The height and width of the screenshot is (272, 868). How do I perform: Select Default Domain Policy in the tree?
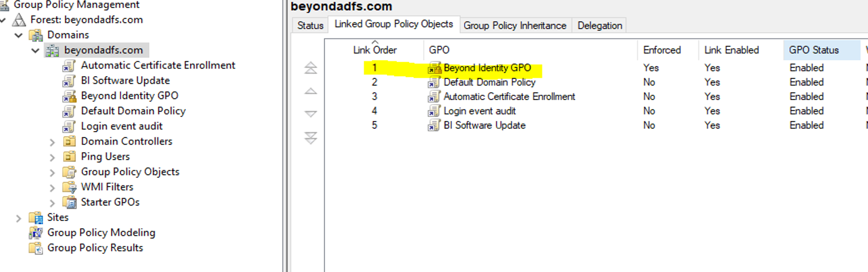pos(133,111)
